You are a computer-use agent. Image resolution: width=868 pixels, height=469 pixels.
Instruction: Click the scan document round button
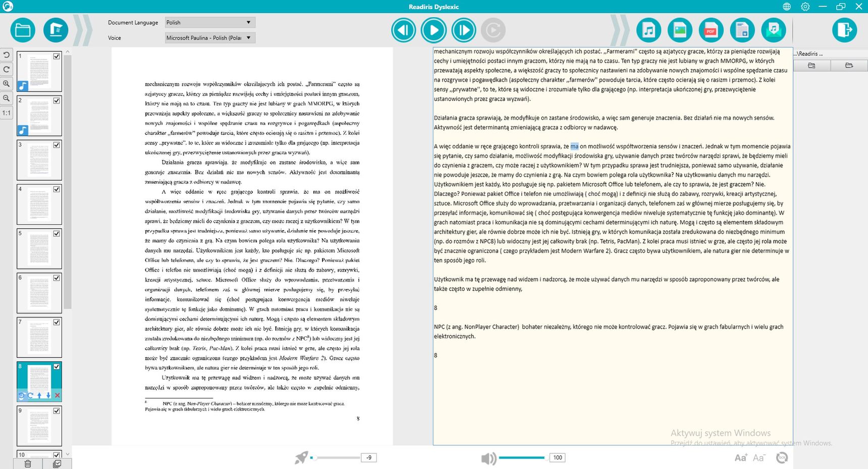click(56, 30)
